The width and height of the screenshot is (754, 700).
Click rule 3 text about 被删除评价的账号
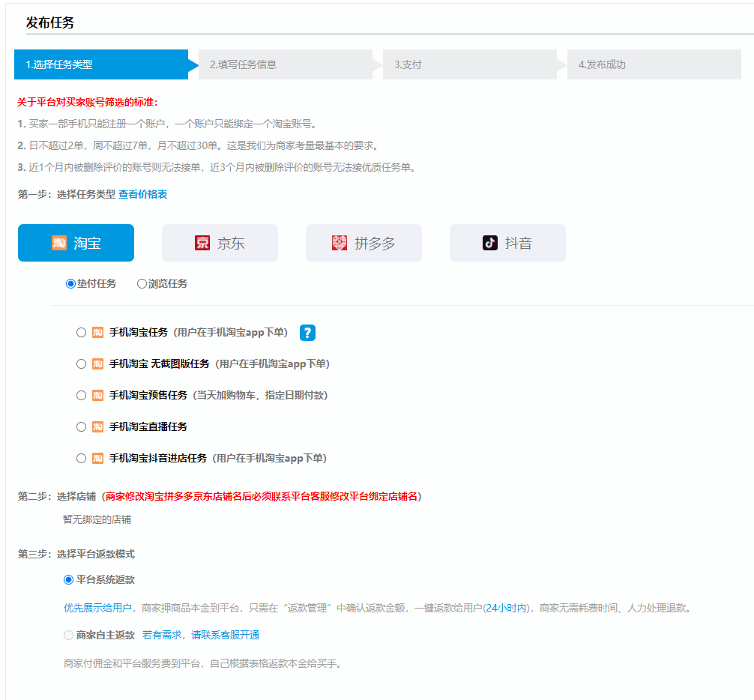coord(218,167)
